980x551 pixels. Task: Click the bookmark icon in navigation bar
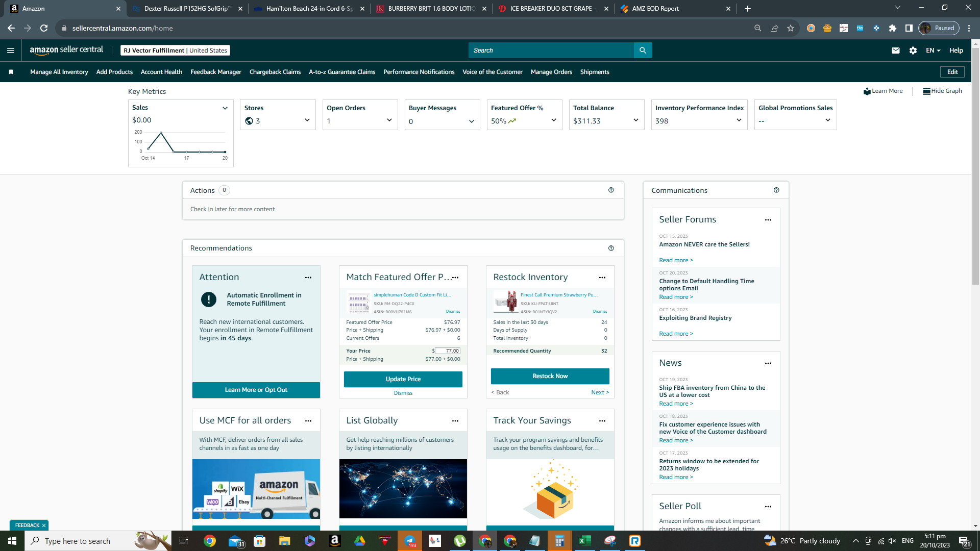pos(11,72)
